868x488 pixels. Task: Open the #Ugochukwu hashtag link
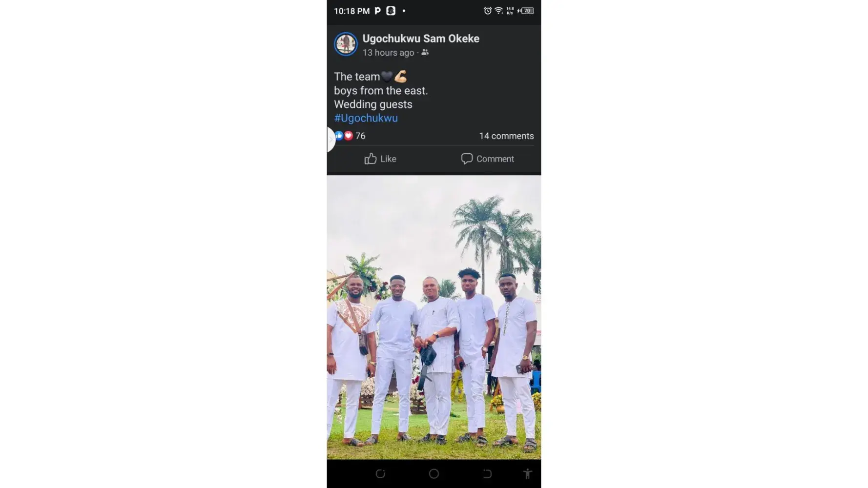coord(366,118)
